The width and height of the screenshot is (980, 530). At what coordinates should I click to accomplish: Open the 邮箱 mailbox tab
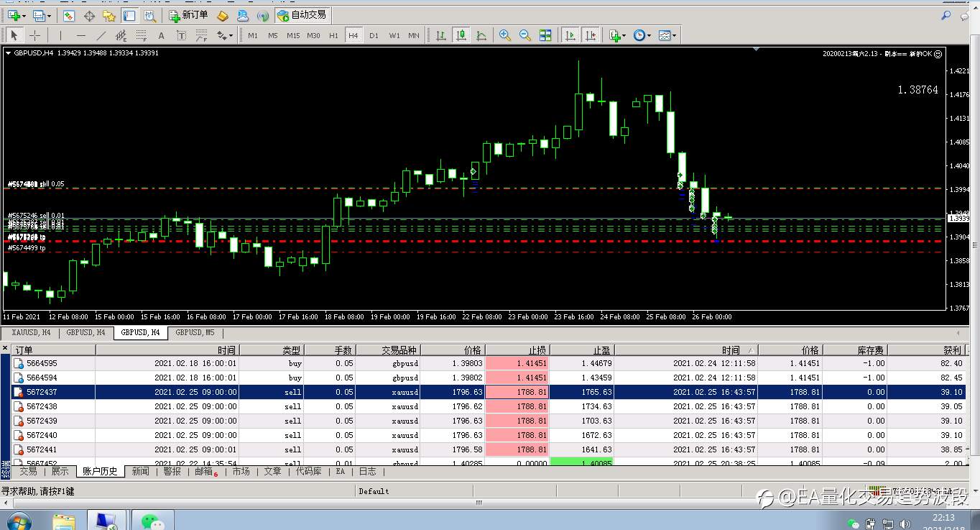pos(206,472)
